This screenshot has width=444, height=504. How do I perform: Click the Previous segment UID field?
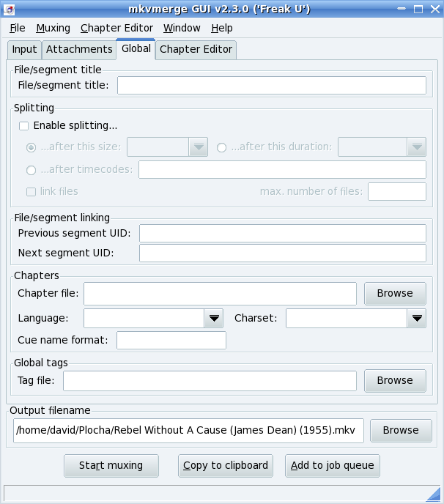pyautogui.click(x=283, y=233)
